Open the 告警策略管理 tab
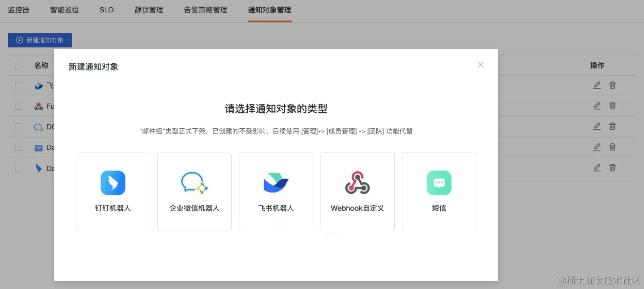Image resolution: width=644 pixels, height=289 pixels. coord(205,10)
